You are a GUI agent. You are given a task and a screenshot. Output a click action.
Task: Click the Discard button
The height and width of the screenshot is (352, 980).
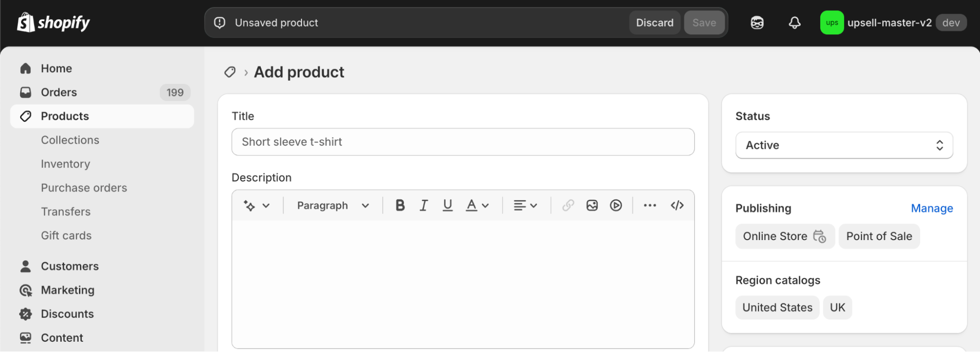654,23
